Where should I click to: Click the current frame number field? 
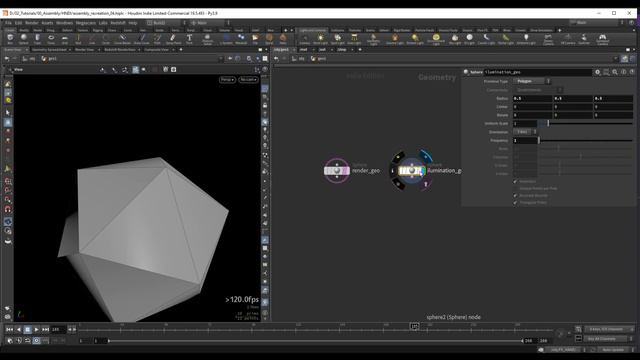pos(58,329)
